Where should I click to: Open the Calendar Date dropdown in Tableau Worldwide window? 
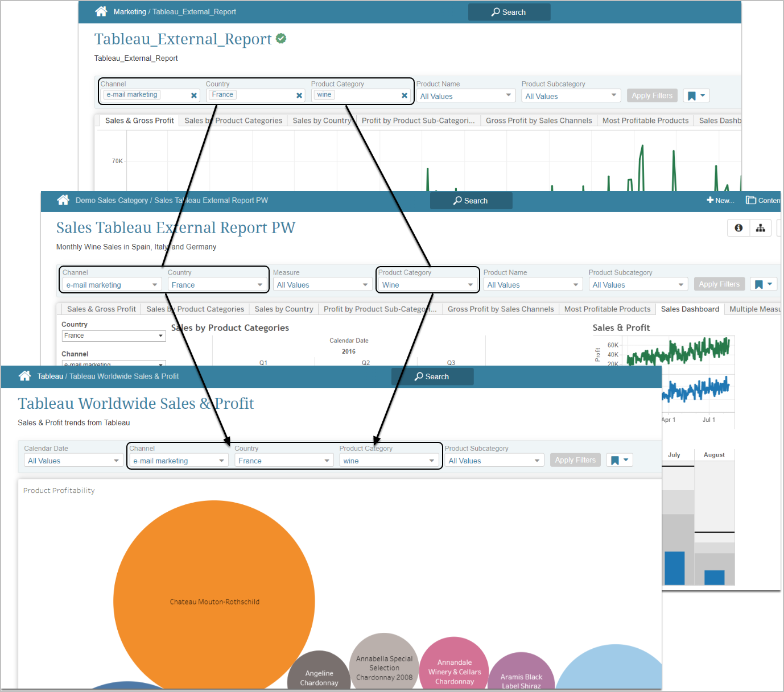(x=73, y=461)
